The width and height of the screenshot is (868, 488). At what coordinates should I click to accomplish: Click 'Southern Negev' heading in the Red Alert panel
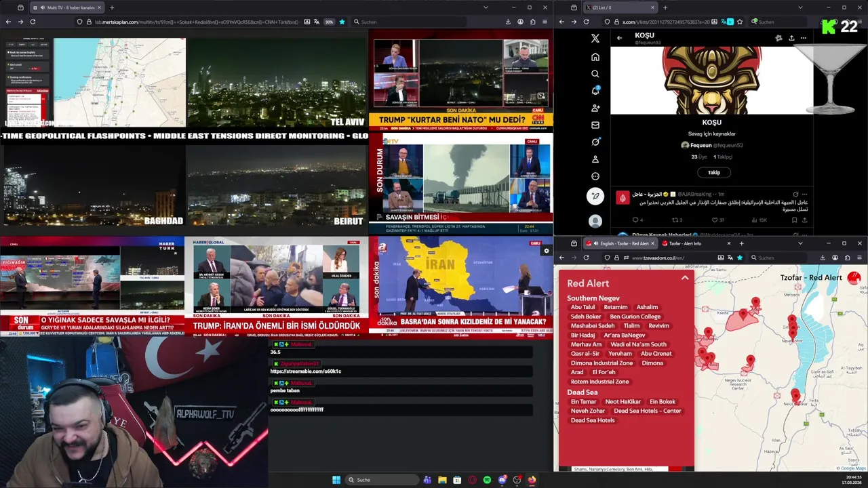click(593, 298)
